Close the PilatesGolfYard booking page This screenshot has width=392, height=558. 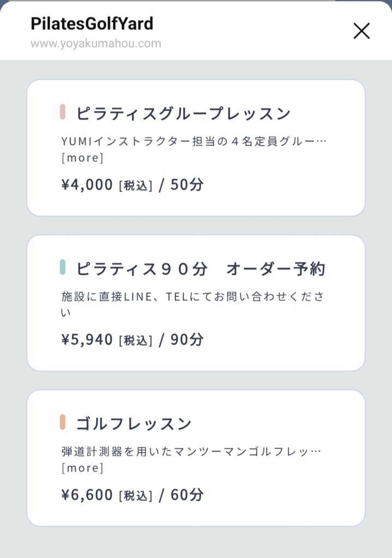pos(361,31)
